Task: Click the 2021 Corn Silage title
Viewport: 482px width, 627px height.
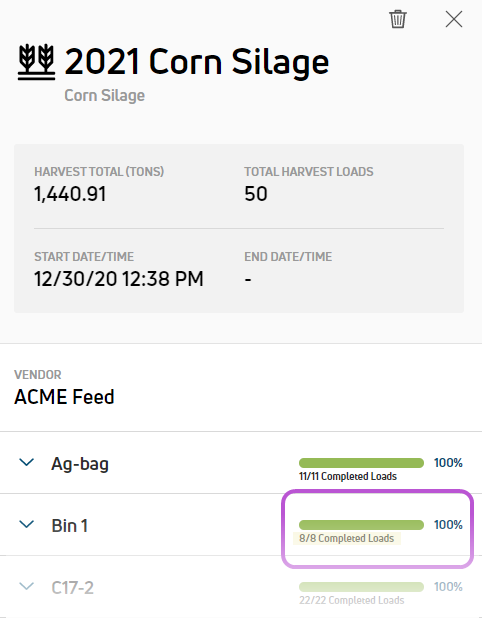Action: tap(197, 62)
